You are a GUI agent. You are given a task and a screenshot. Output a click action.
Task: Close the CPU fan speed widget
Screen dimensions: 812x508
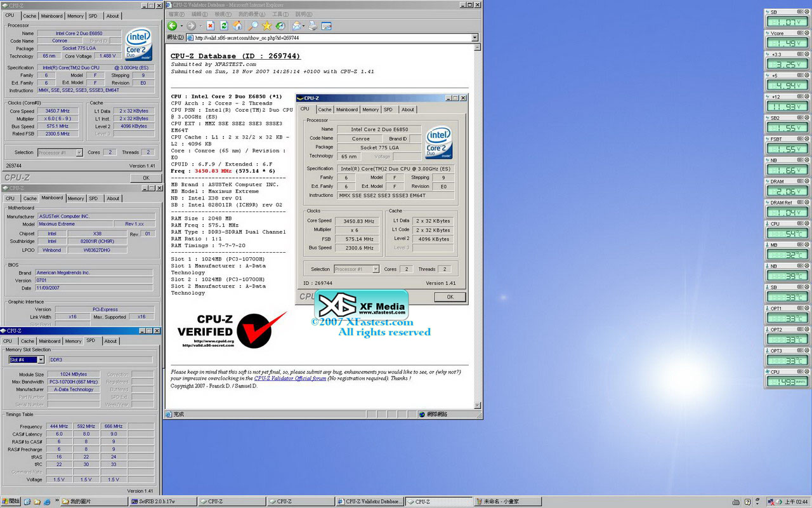pyautogui.click(x=806, y=372)
